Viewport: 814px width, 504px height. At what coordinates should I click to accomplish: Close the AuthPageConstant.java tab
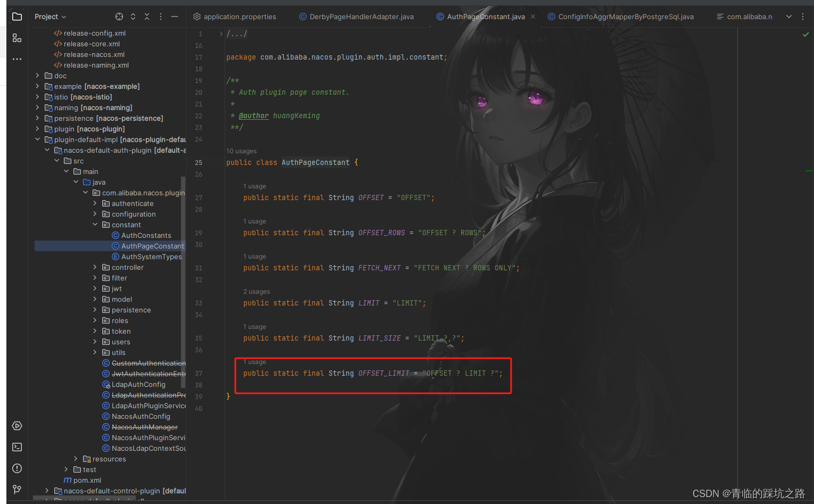coord(533,16)
